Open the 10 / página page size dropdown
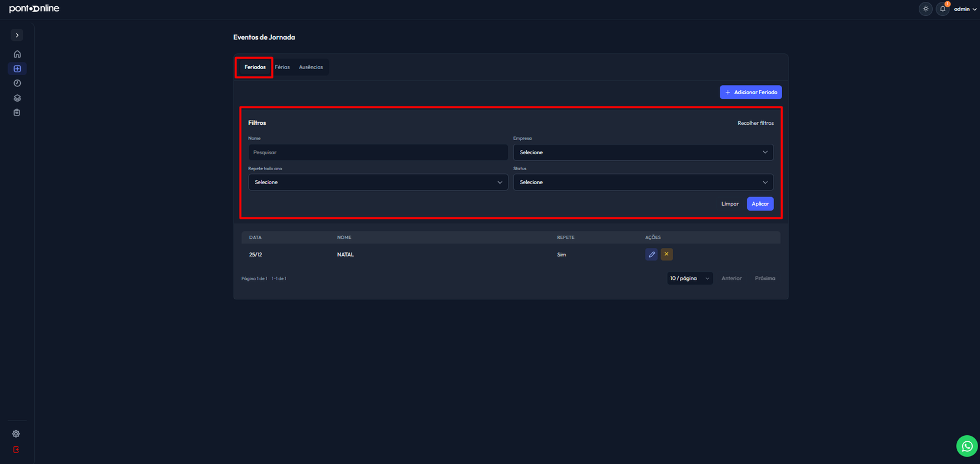The image size is (980, 464). coord(690,279)
